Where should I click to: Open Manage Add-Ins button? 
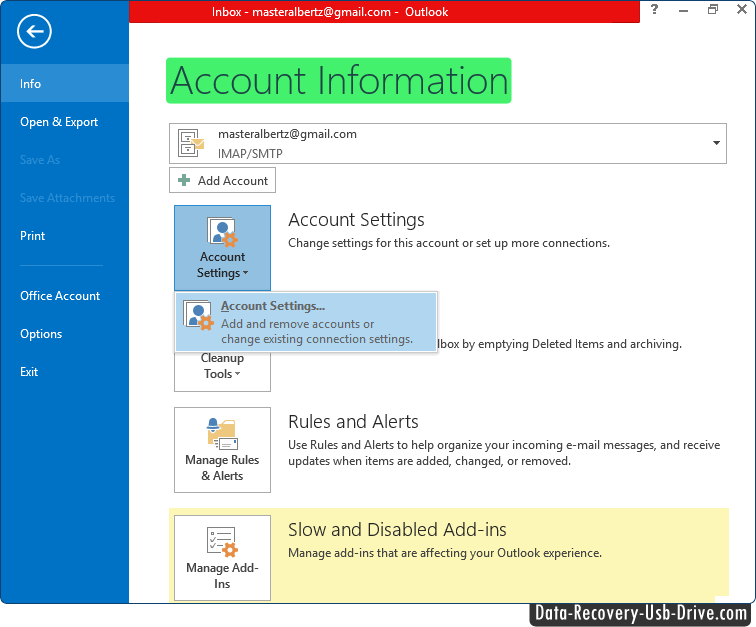click(x=222, y=558)
